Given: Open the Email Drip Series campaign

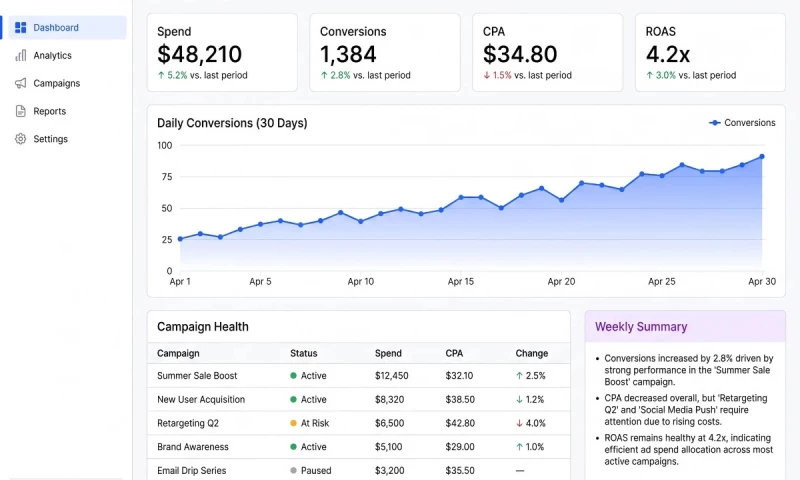Looking at the screenshot, I should tap(359, 470).
